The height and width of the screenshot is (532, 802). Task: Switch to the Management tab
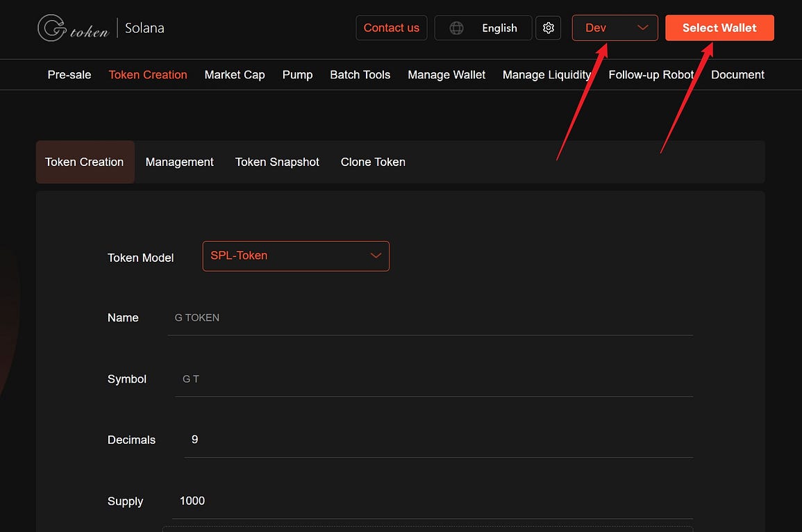(179, 162)
